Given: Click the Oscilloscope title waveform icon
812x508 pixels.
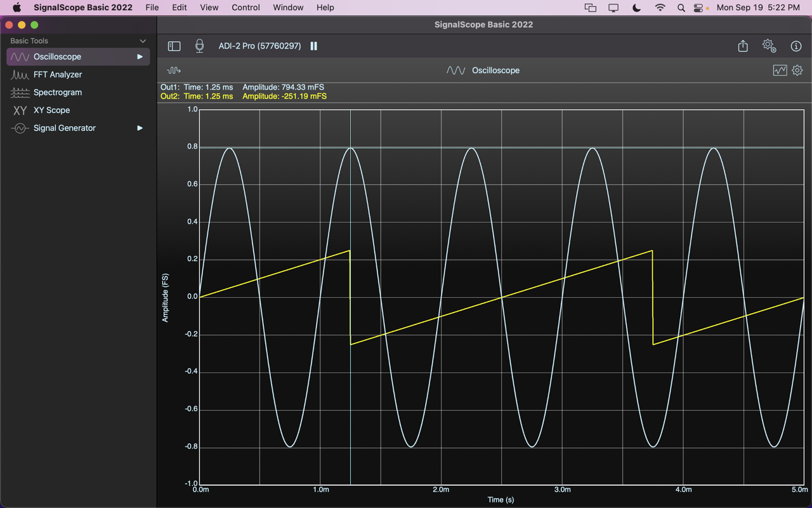Looking at the screenshot, I should click(x=455, y=70).
